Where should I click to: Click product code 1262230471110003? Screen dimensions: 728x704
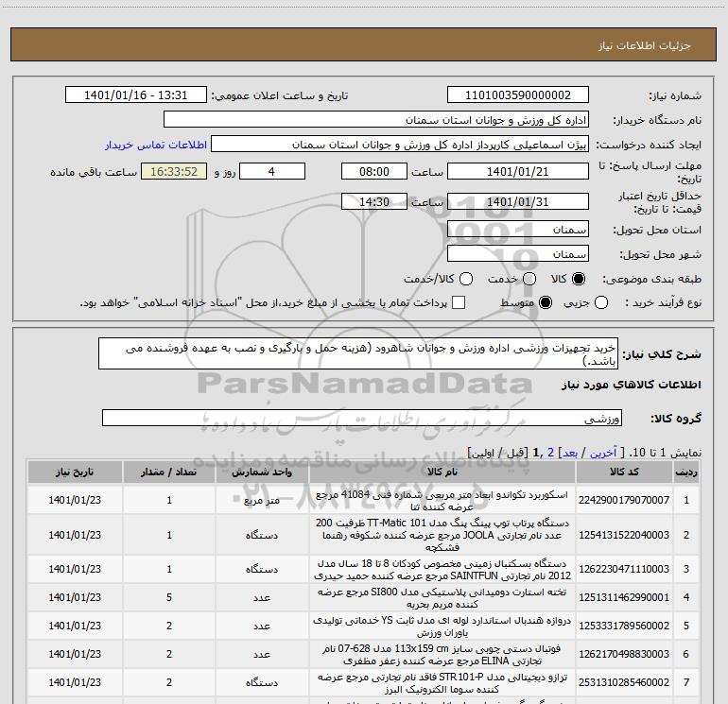tap(624, 569)
